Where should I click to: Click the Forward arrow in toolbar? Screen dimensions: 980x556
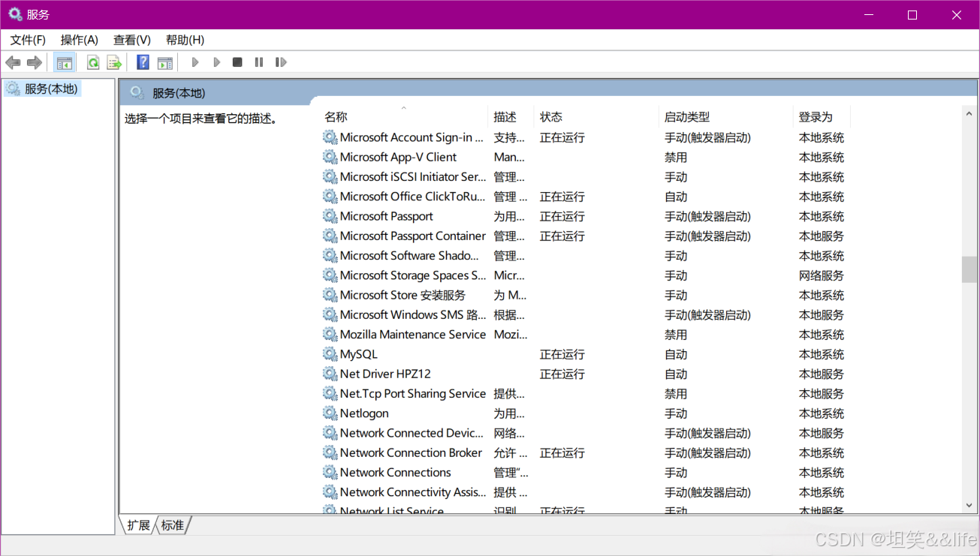pos(34,62)
